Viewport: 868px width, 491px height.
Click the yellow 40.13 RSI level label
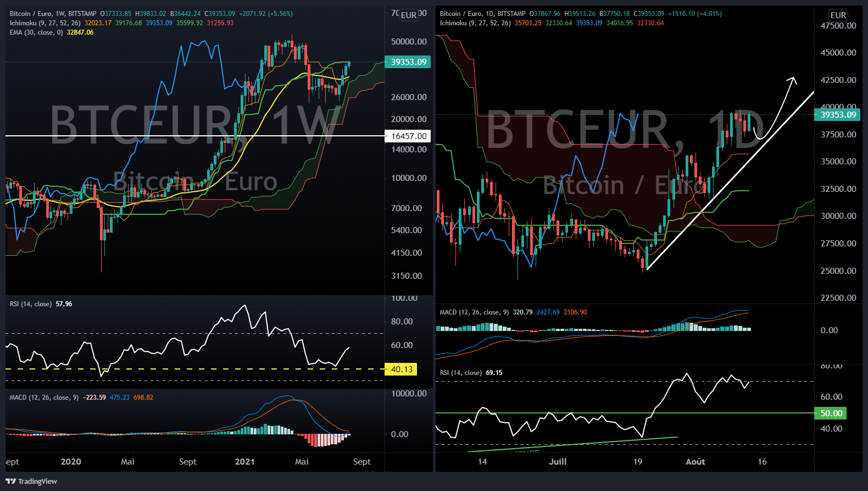[402, 369]
